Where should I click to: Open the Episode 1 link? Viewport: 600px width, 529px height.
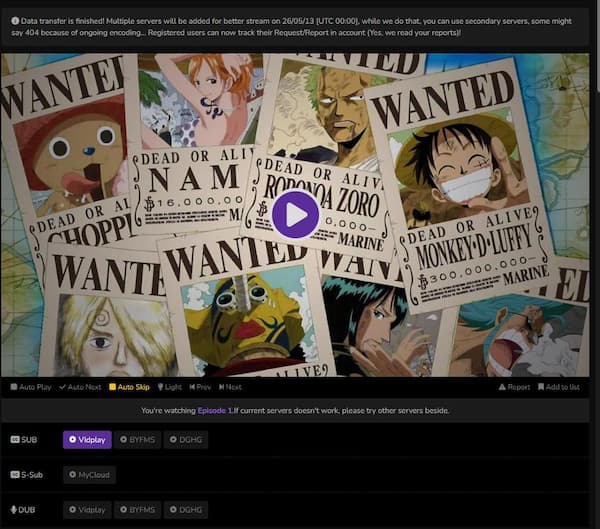click(x=215, y=411)
